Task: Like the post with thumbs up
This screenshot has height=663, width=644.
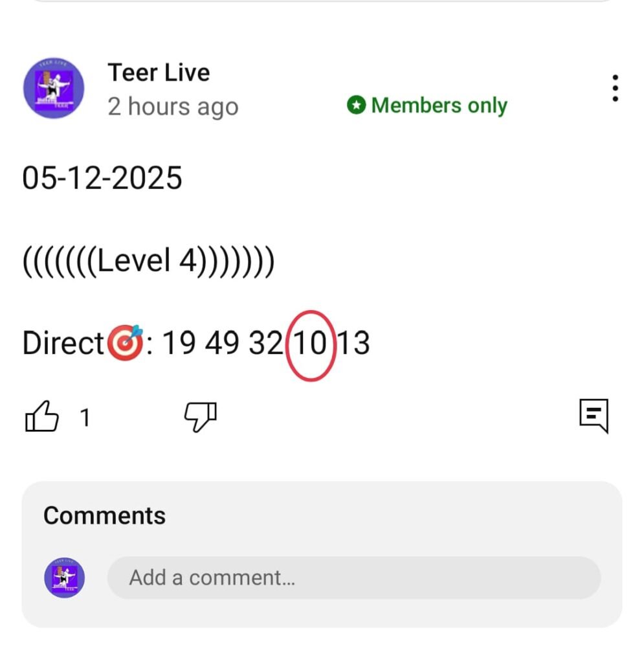Action: pos(41,416)
